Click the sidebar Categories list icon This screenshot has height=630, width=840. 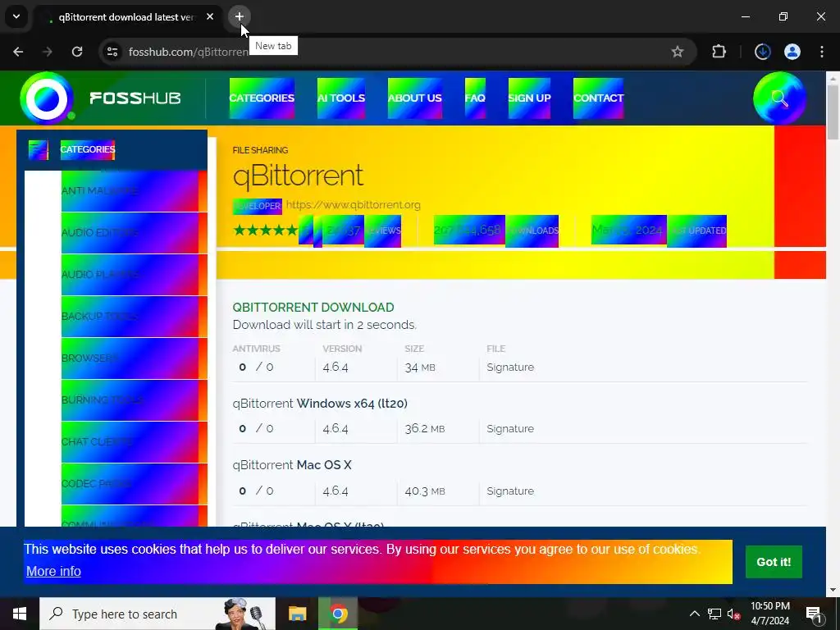38,149
